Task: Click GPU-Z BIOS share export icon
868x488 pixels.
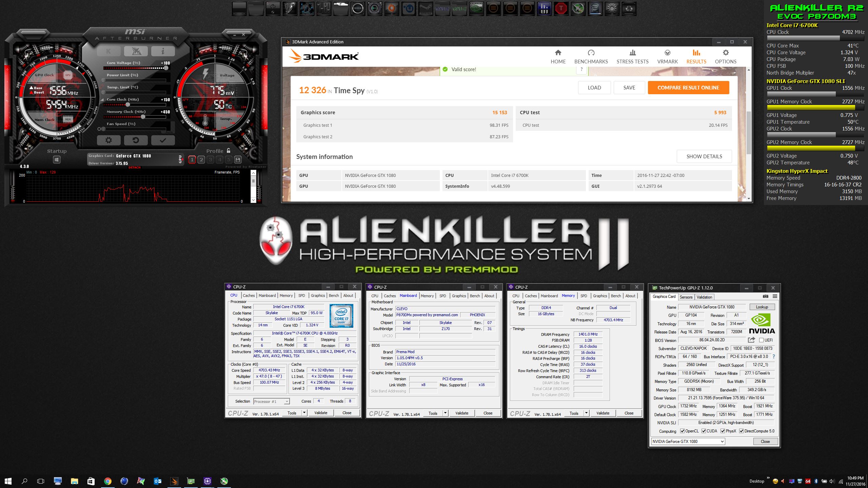Action: pos(751,340)
